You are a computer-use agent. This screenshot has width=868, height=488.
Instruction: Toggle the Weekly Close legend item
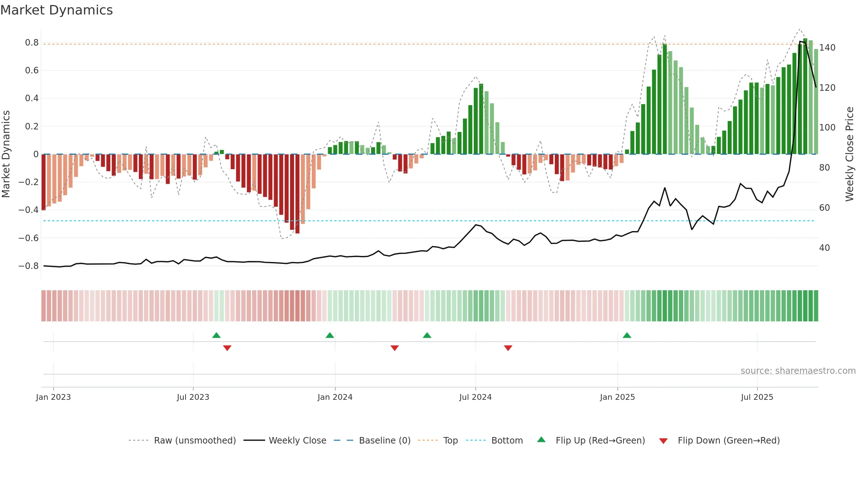[x=285, y=440]
